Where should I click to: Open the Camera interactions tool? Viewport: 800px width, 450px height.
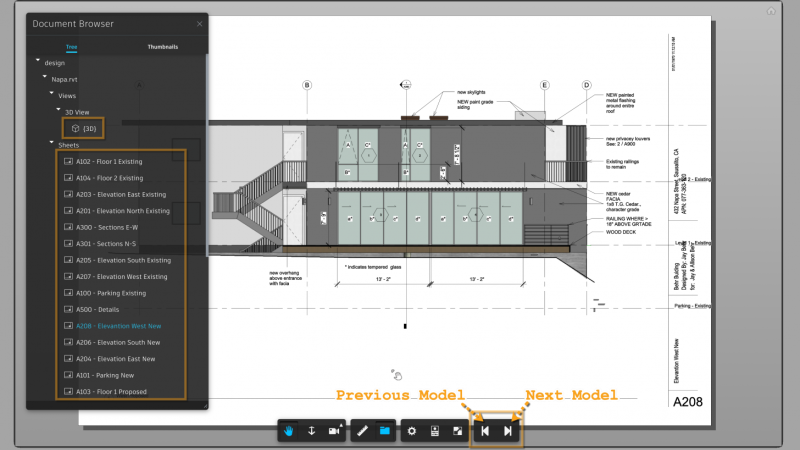(333, 431)
